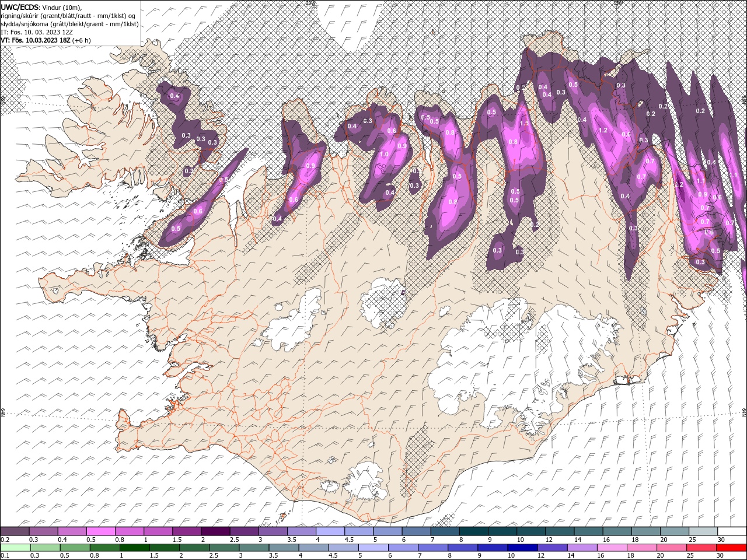Click the 0.2–0.3 swatch in the upper legend row

tap(15, 531)
